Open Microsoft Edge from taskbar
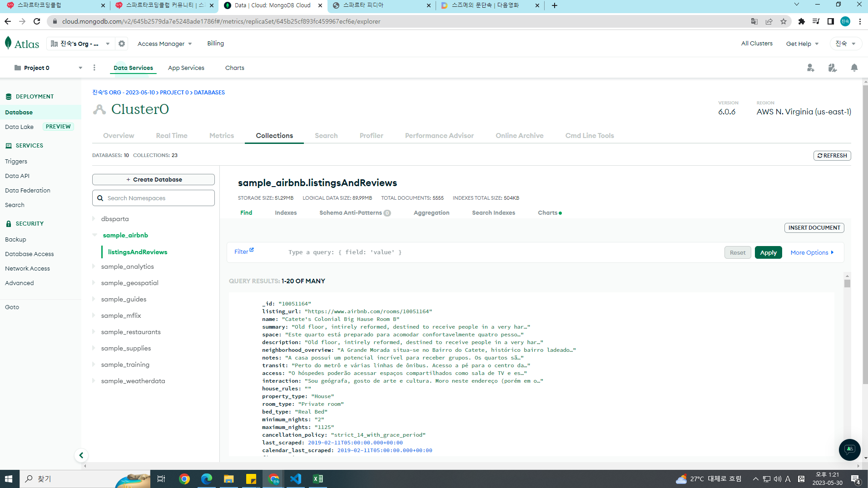Viewport: 868px width, 488px height. (207, 479)
